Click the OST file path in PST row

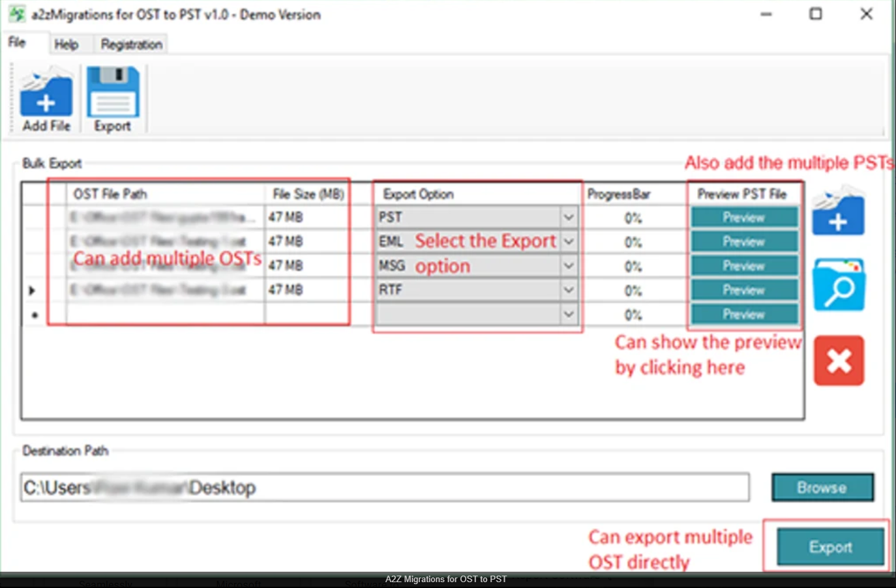pos(165,217)
